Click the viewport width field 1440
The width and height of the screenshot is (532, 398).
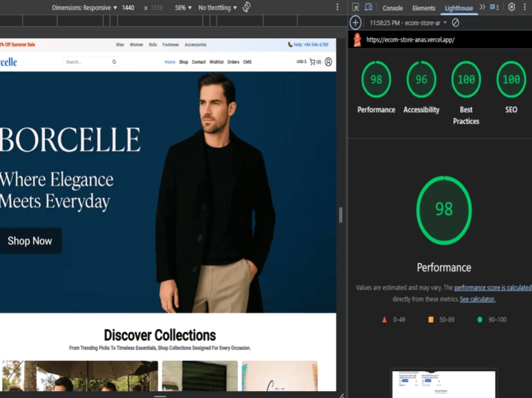coord(128,7)
